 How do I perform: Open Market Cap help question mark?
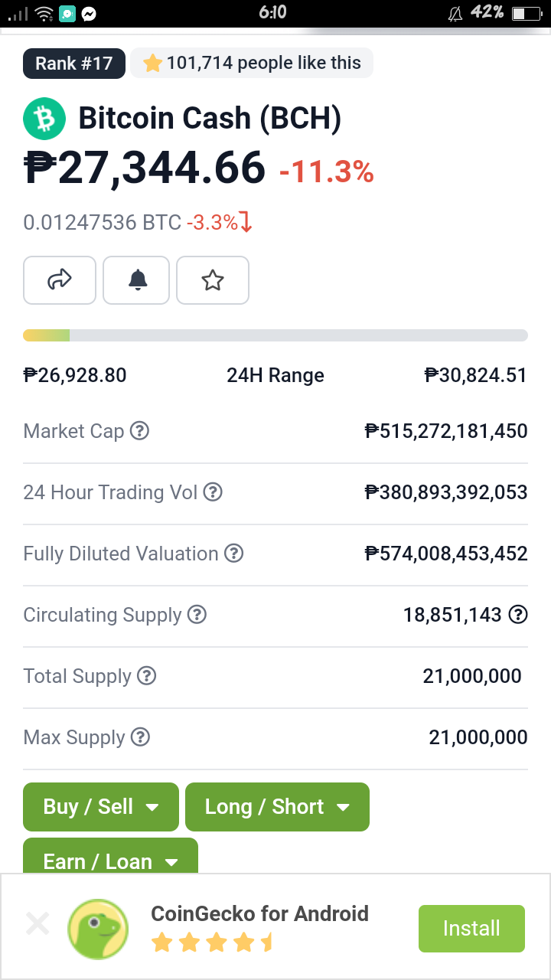[139, 431]
